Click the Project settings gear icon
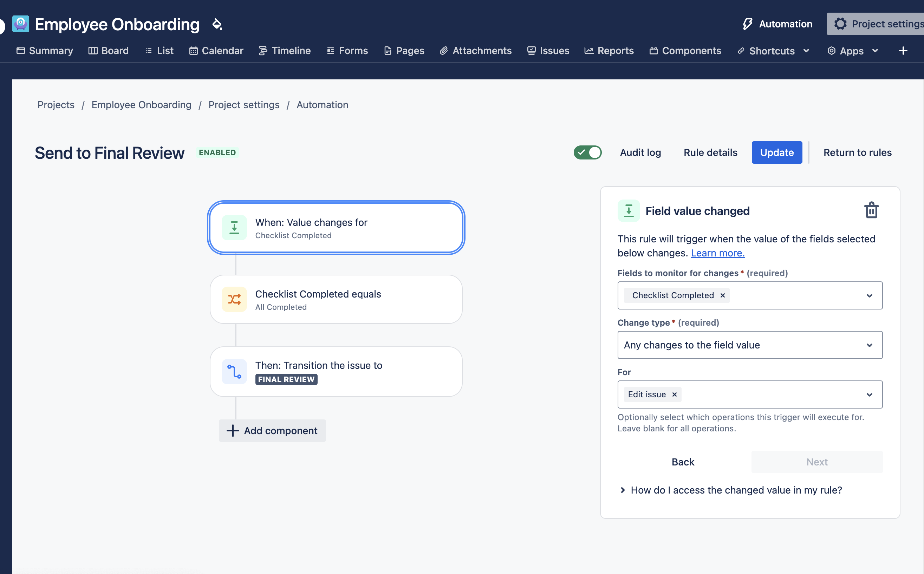 pos(840,24)
